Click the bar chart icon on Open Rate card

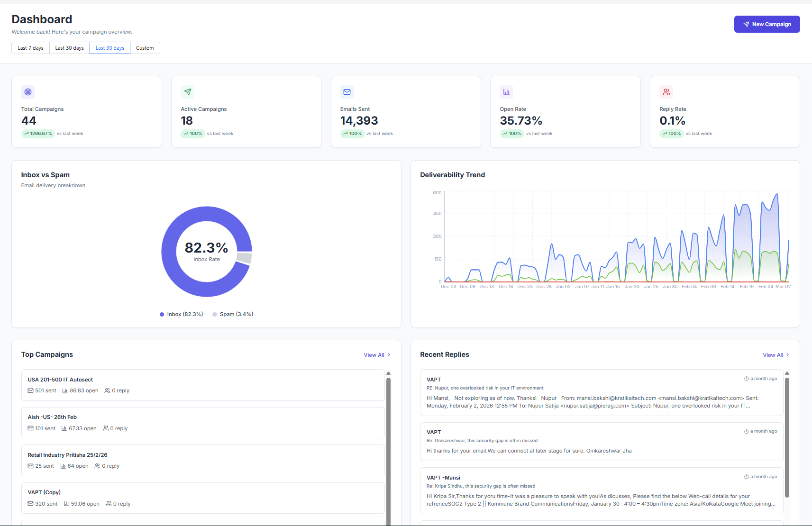click(x=507, y=92)
